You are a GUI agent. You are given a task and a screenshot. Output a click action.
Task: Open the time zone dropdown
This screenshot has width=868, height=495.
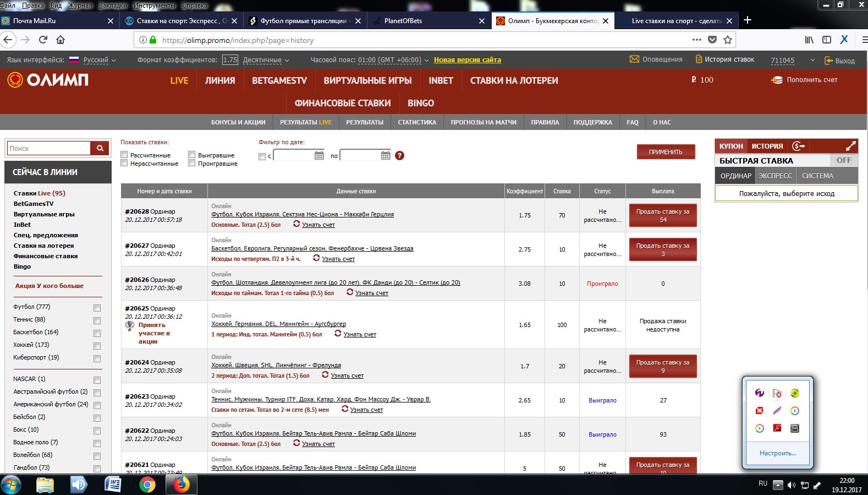(393, 60)
